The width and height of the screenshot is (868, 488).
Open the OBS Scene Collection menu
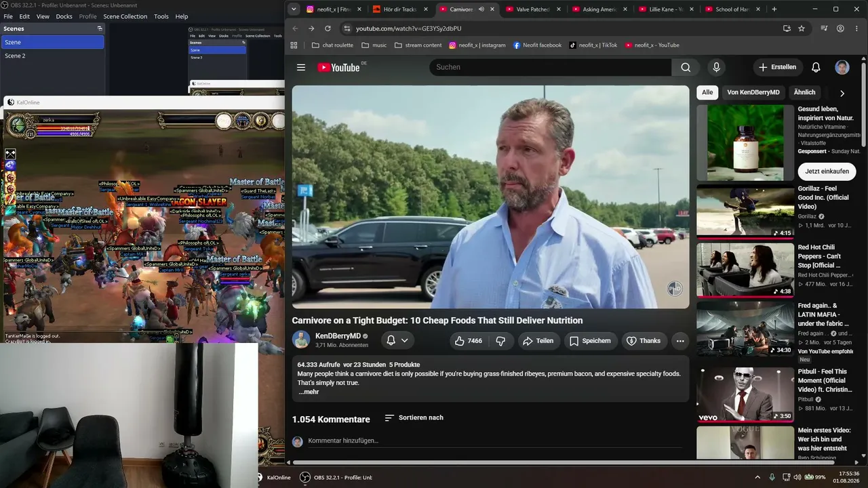pyautogui.click(x=125, y=16)
